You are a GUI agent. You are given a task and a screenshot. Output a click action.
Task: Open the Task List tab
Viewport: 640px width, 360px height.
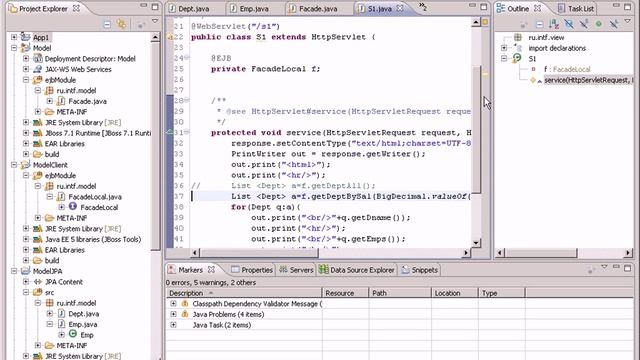[576, 9]
